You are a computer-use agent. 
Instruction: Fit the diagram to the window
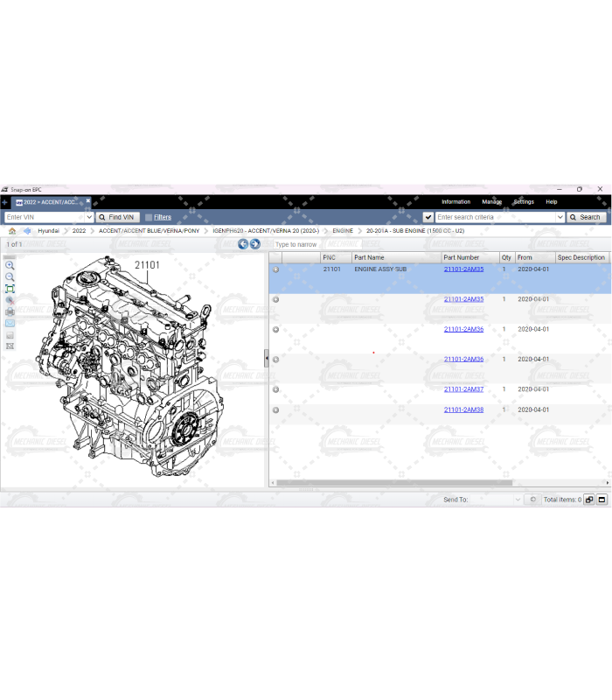tap(10, 289)
